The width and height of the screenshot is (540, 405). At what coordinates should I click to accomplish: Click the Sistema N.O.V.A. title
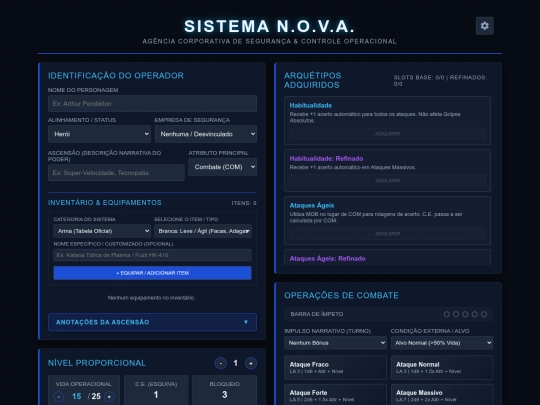click(x=269, y=26)
